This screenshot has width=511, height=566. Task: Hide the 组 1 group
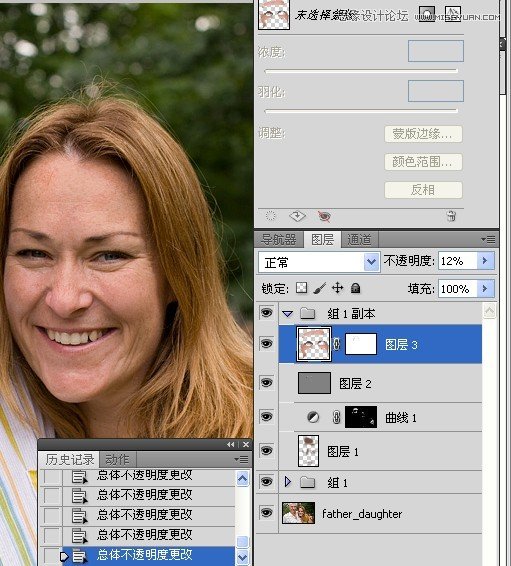pos(267,482)
